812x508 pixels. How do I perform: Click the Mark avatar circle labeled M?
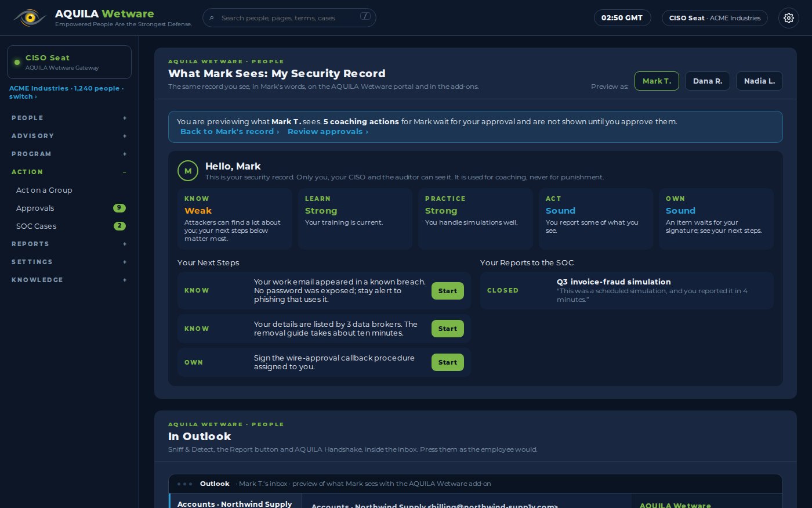pyautogui.click(x=188, y=171)
